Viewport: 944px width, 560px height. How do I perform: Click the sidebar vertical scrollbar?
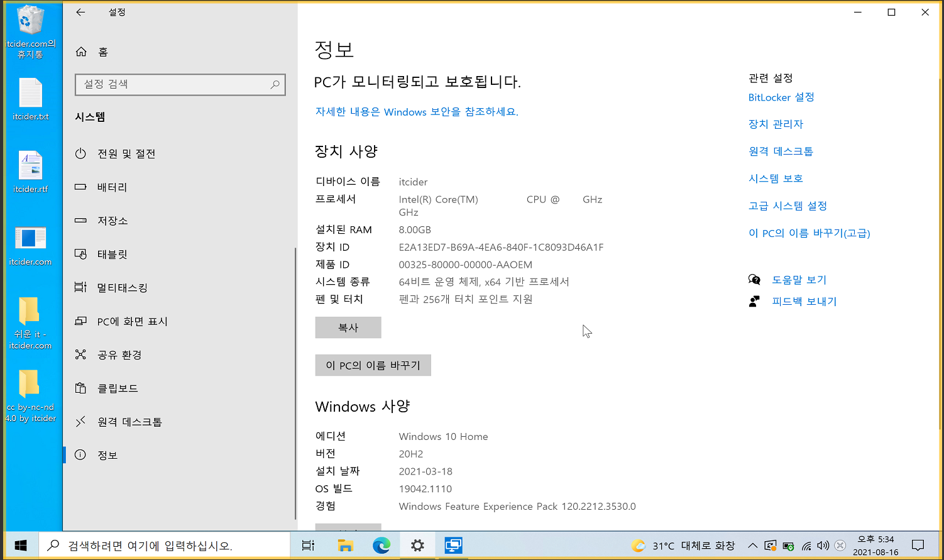point(295,383)
